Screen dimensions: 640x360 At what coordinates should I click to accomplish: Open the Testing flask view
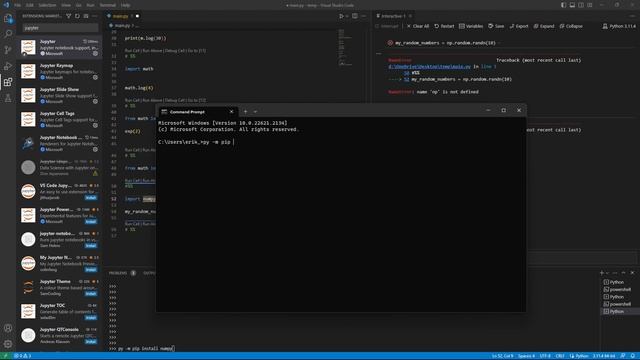[8, 98]
